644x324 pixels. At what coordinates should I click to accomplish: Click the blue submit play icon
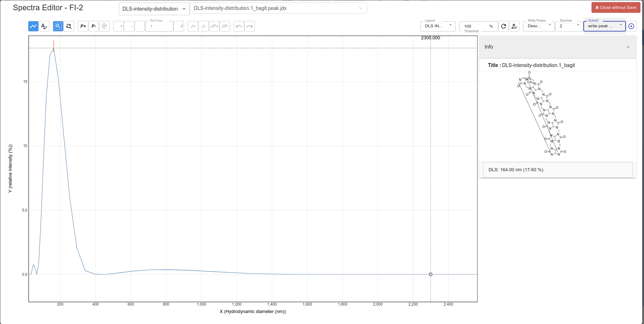click(x=631, y=26)
